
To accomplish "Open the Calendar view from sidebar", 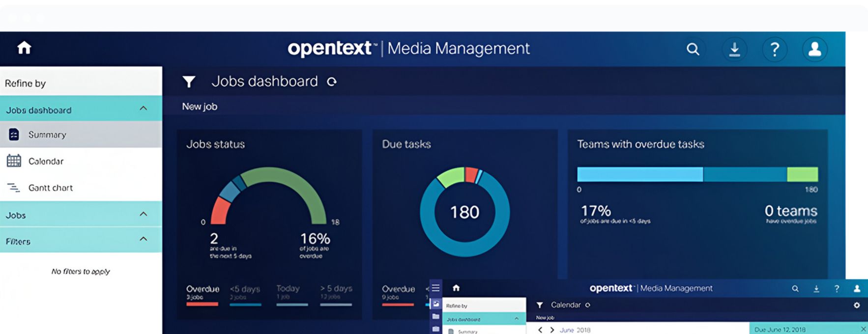I will (46, 161).
